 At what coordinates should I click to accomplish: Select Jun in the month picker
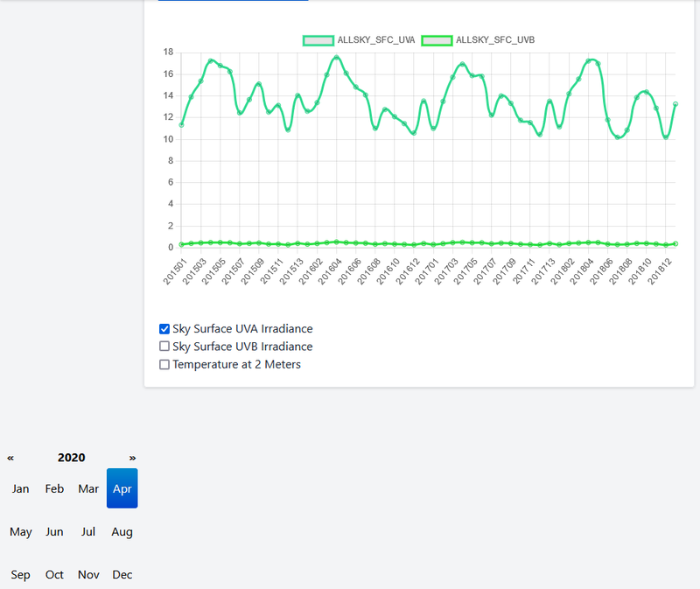click(54, 531)
